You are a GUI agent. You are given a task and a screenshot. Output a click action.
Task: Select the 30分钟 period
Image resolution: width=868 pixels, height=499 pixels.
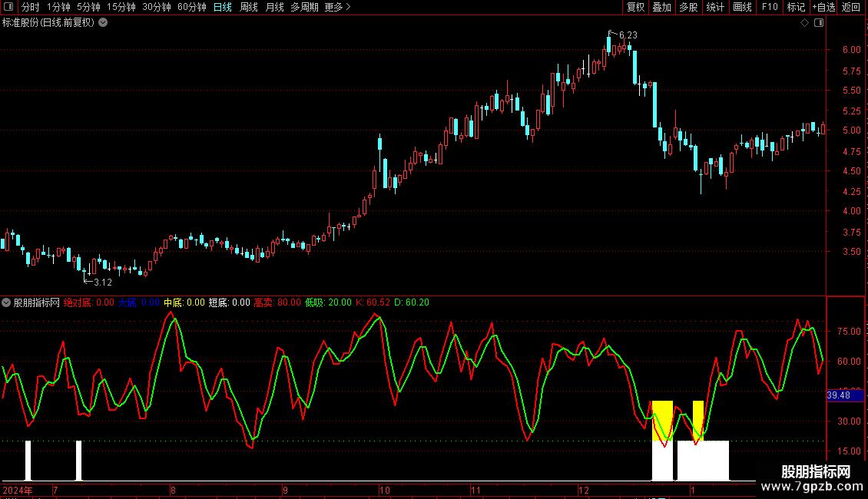click(x=157, y=7)
